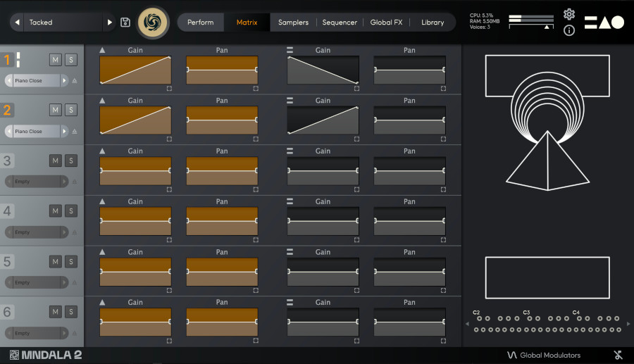Click the MIDI disabled icon in bottom-right corner
This screenshot has height=364, width=634.
click(618, 355)
